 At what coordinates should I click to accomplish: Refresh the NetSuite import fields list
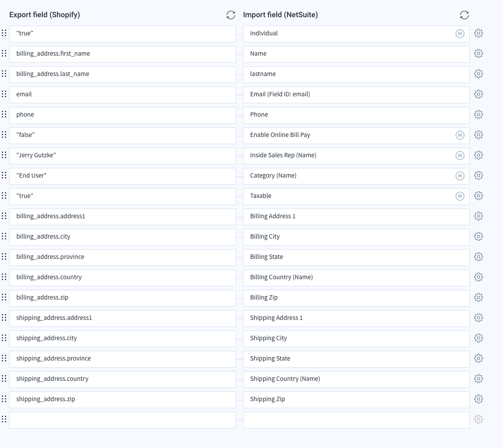point(464,15)
